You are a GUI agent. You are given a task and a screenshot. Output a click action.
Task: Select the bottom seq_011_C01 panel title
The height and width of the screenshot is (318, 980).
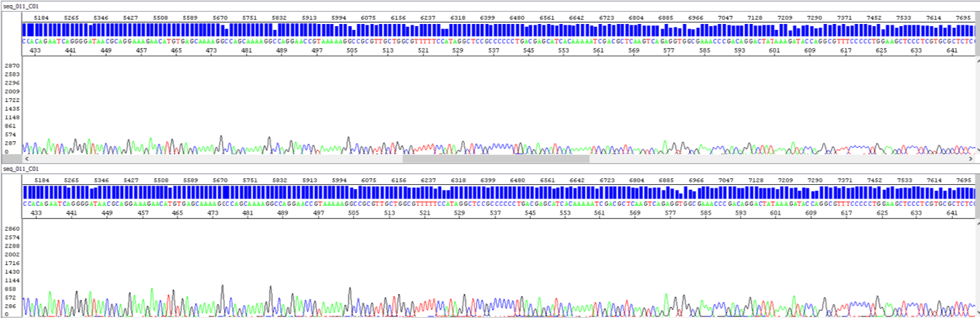click(20, 168)
